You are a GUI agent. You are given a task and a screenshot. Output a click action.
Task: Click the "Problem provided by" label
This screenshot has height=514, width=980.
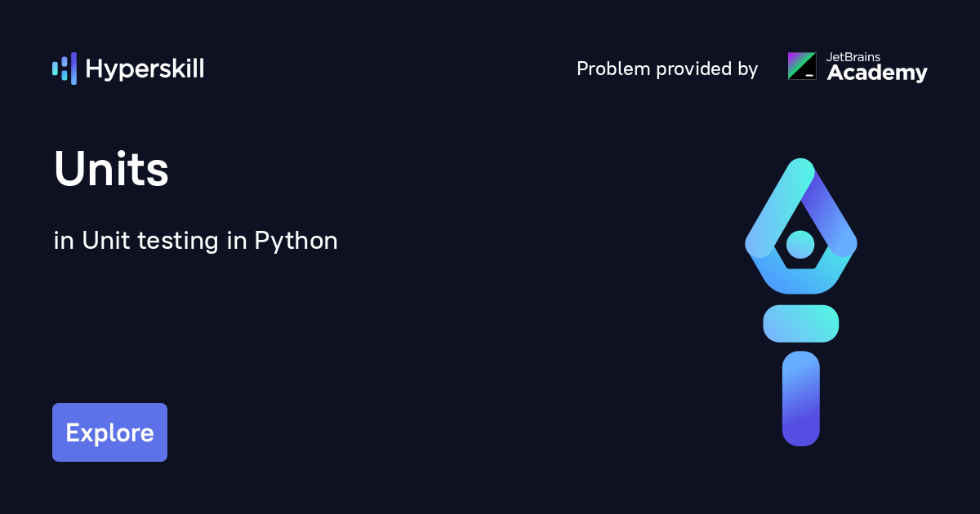(667, 69)
